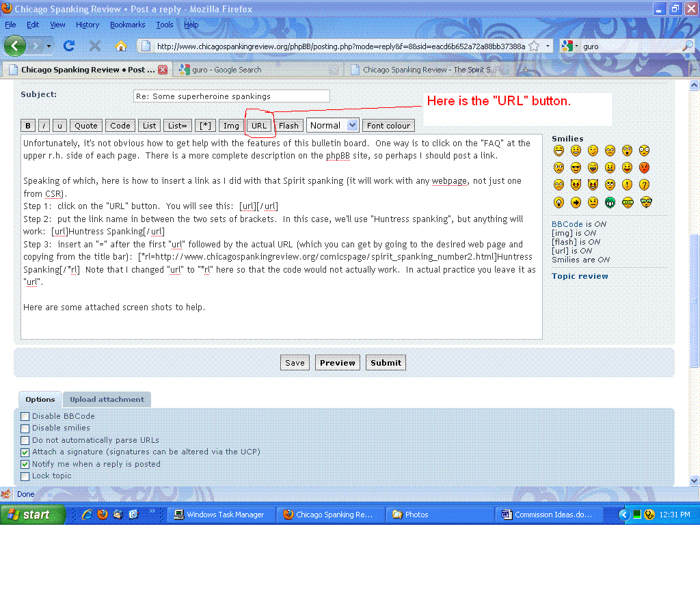Insert the exclamation mark smiley
The height and width of the screenshot is (615, 700).
pos(628,184)
